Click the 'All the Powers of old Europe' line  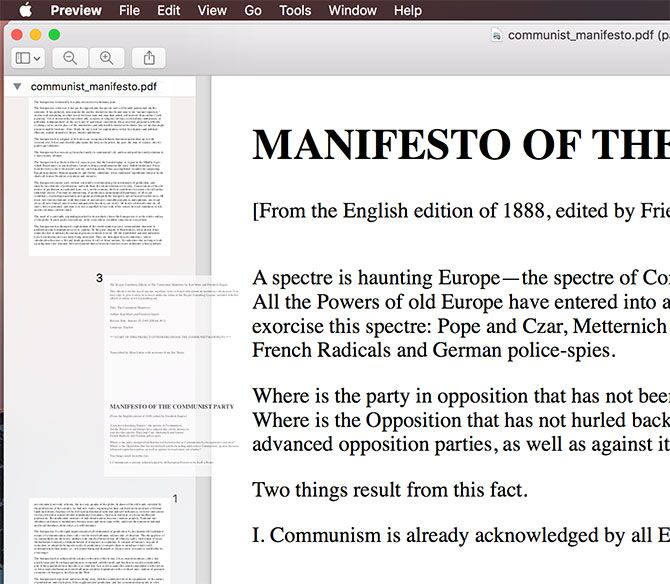coord(461,302)
